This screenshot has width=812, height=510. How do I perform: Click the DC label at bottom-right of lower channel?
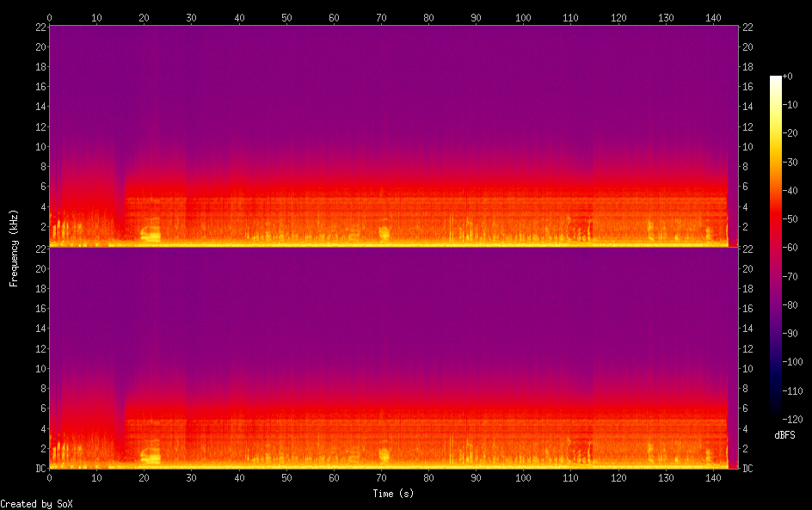coord(748,469)
